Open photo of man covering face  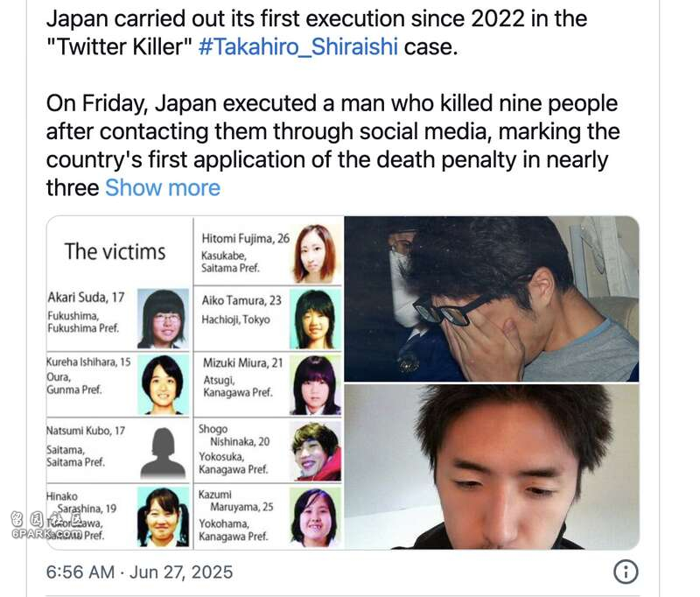coord(492,298)
